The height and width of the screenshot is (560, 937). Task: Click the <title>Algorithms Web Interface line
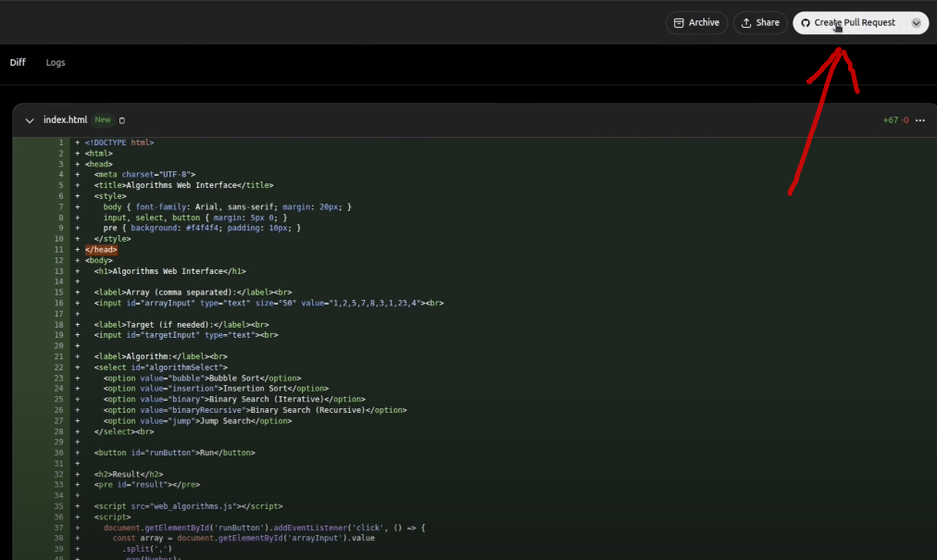coord(183,185)
